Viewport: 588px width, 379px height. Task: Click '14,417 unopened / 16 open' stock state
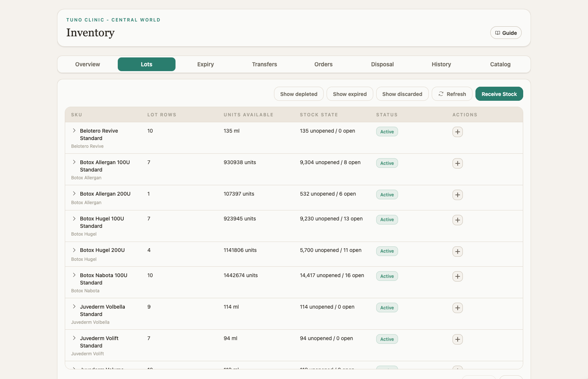[332, 275]
